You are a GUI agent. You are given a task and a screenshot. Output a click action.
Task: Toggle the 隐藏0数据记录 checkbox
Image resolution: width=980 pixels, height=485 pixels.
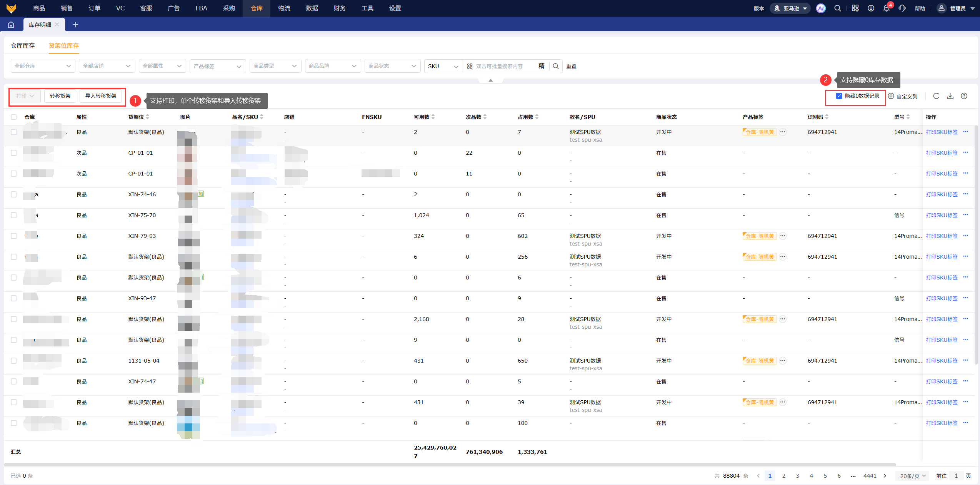[x=839, y=96]
